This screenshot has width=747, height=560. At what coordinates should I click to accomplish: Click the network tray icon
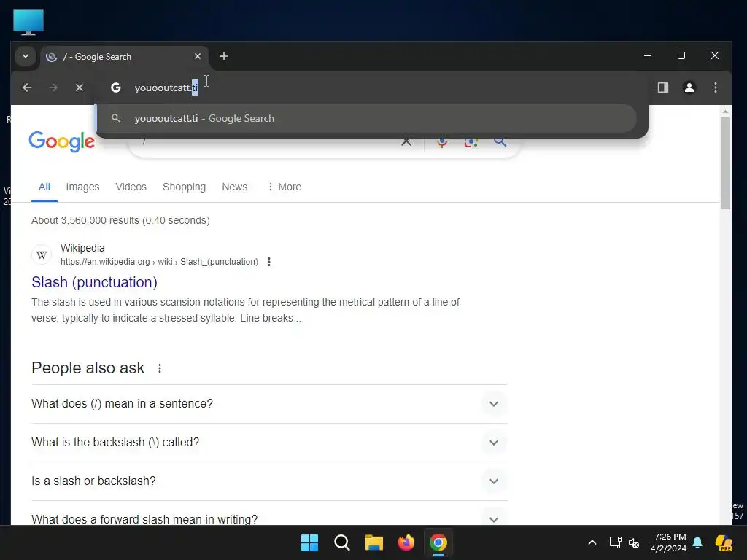click(x=615, y=542)
